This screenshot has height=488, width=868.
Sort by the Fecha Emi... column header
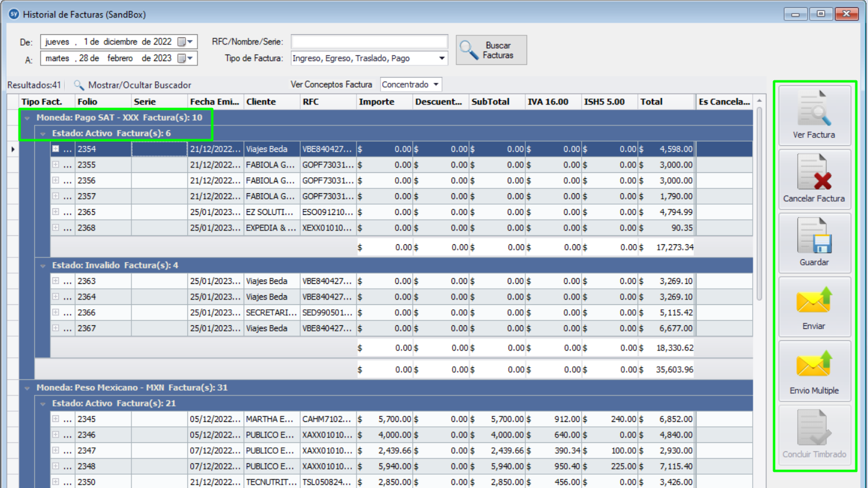(x=215, y=102)
